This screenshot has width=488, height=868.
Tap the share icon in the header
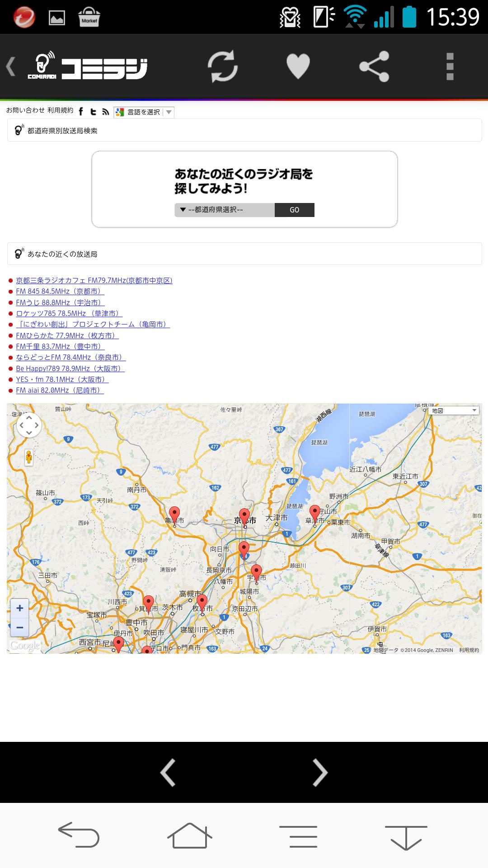pyautogui.click(x=374, y=67)
